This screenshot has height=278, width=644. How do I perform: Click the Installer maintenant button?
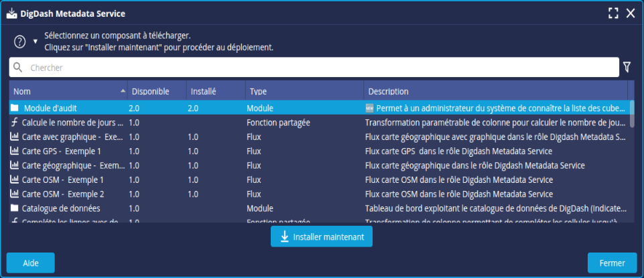pyautogui.click(x=322, y=236)
